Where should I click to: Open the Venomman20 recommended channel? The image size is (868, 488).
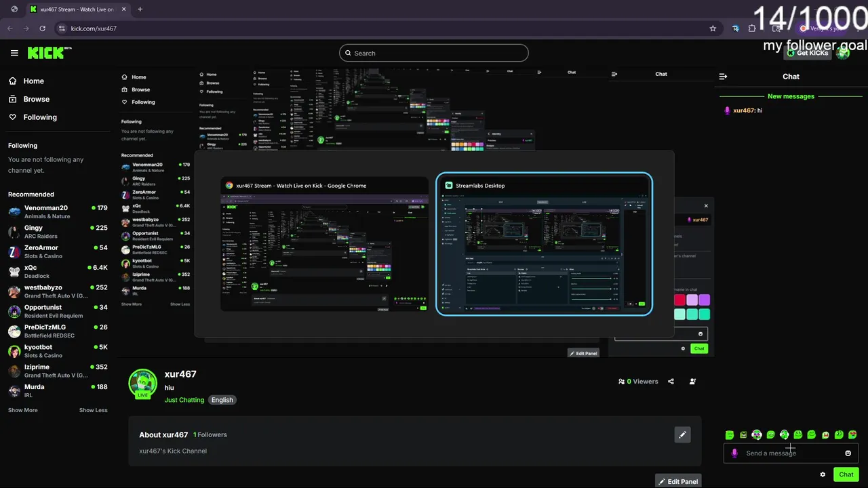point(58,211)
